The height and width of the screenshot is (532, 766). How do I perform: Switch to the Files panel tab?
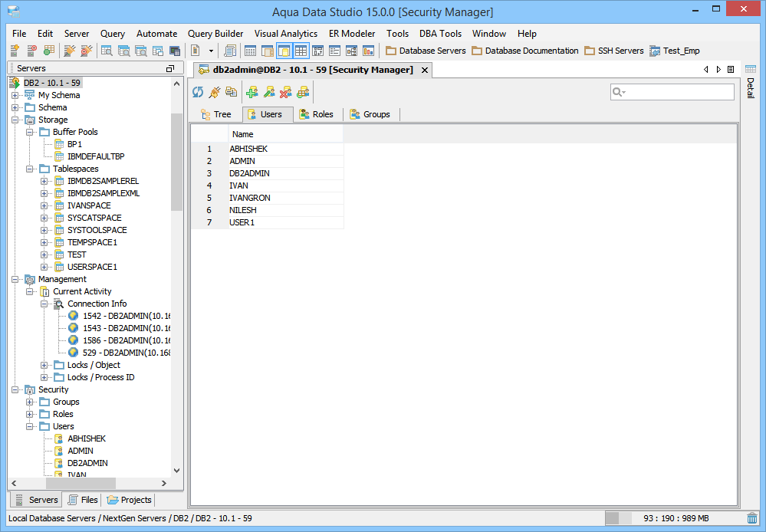(82, 500)
